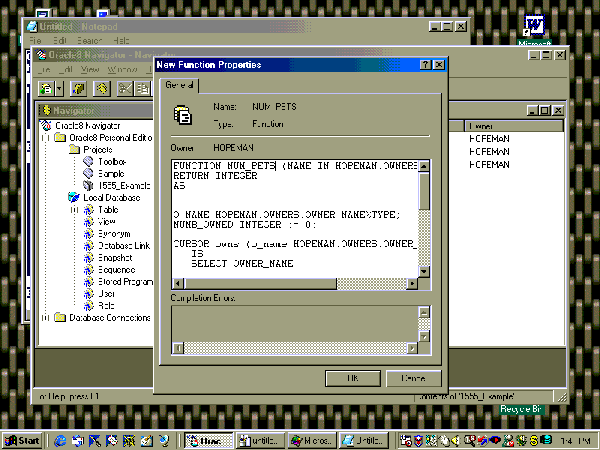Expand the Table tree node
This screenshot has width=600, height=450.
75,210
